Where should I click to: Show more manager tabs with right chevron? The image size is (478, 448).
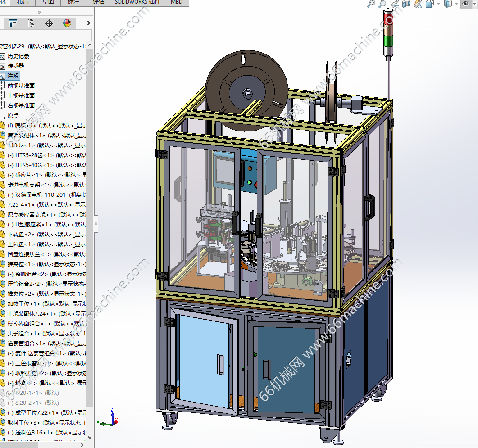tap(88, 23)
